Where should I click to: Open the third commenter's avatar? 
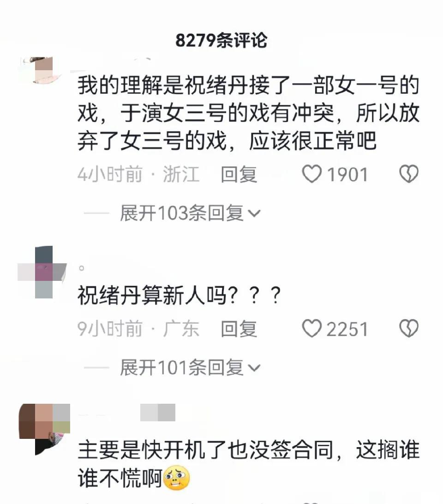[x=44, y=430]
